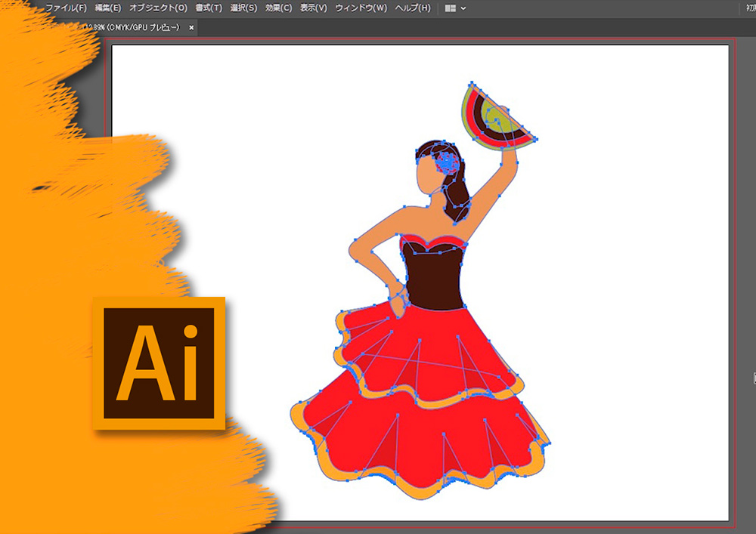Open the 選択(S) menu
Screen dimensions: 756x534
(243, 8)
